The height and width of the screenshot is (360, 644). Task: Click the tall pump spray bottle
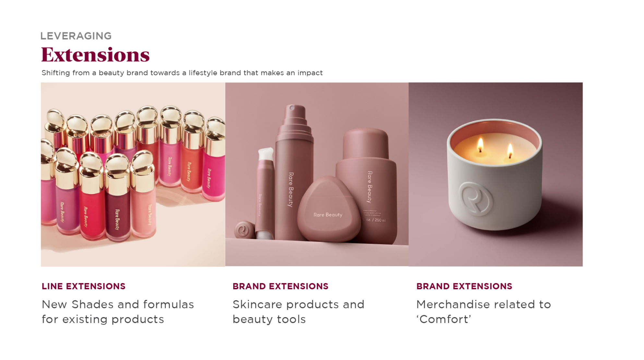(294, 172)
